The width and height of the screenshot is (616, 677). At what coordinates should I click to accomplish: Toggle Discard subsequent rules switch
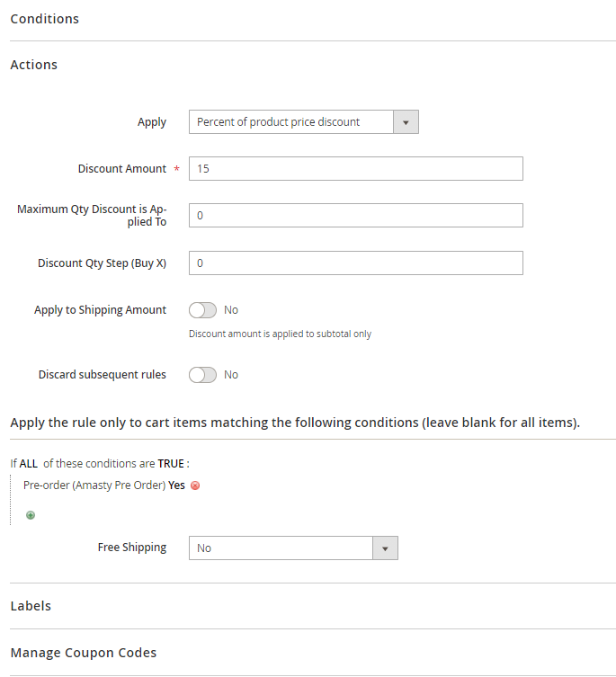[x=202, y=375]
